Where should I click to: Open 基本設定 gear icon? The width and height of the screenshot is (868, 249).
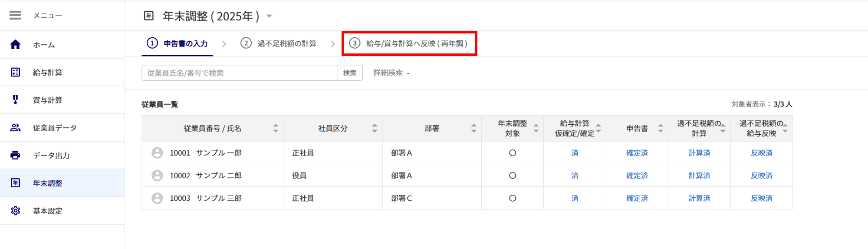[x=15, y=211]
